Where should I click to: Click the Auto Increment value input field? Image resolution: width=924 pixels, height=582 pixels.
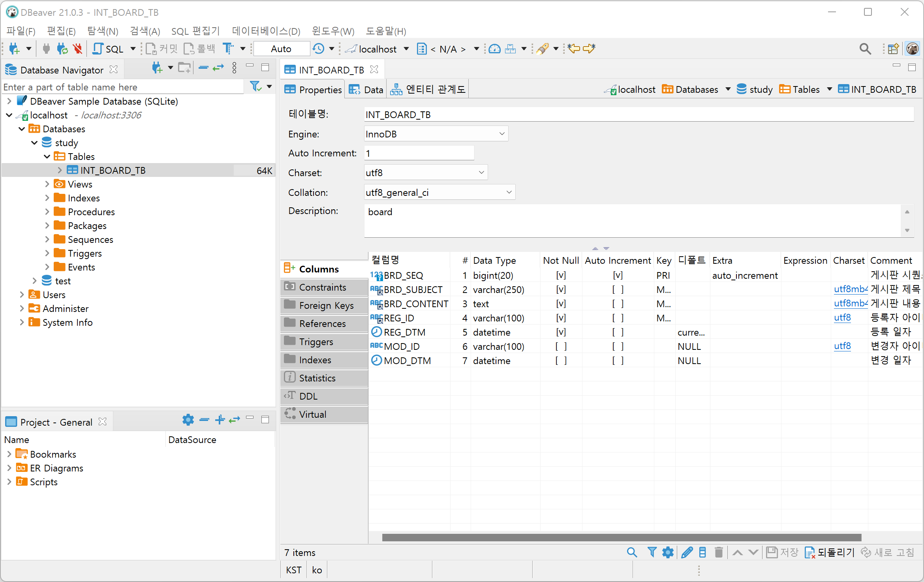tap(419, 153)
